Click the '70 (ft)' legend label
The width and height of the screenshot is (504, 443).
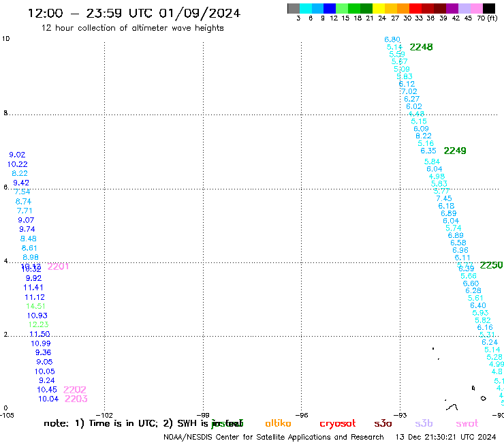(487, 18)
